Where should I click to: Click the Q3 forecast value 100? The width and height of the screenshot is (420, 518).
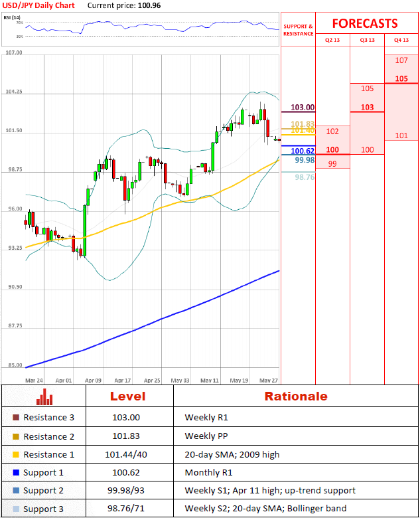[x=367, y=149]
